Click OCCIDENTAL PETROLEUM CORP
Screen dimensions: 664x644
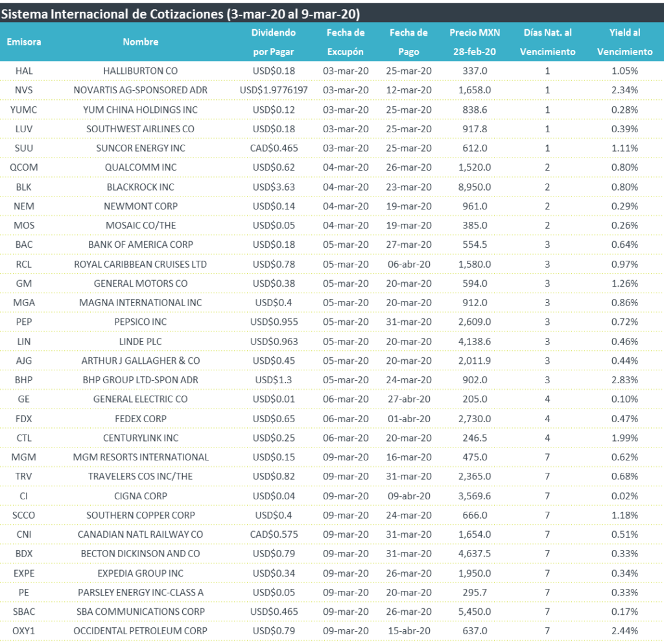[x=141, y=631]
